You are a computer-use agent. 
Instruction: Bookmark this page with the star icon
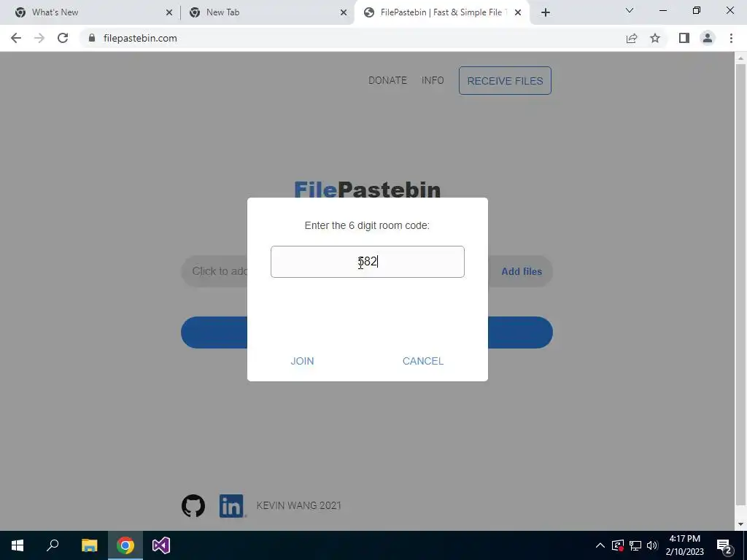pyautogui.click(x=655, y=38)
